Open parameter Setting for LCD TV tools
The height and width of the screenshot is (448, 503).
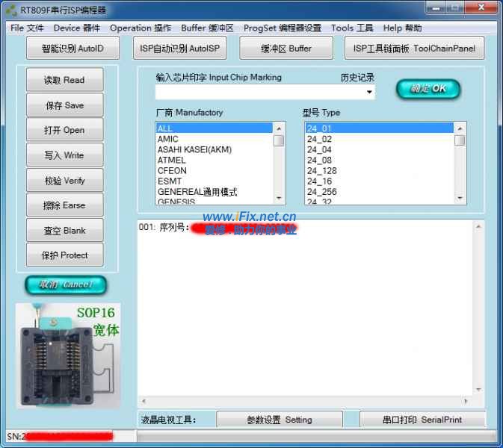point(279,420)
